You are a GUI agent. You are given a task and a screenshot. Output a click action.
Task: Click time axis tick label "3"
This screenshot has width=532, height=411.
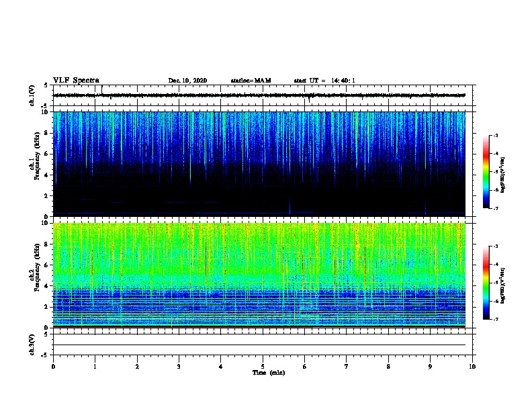tap(179, 367)
